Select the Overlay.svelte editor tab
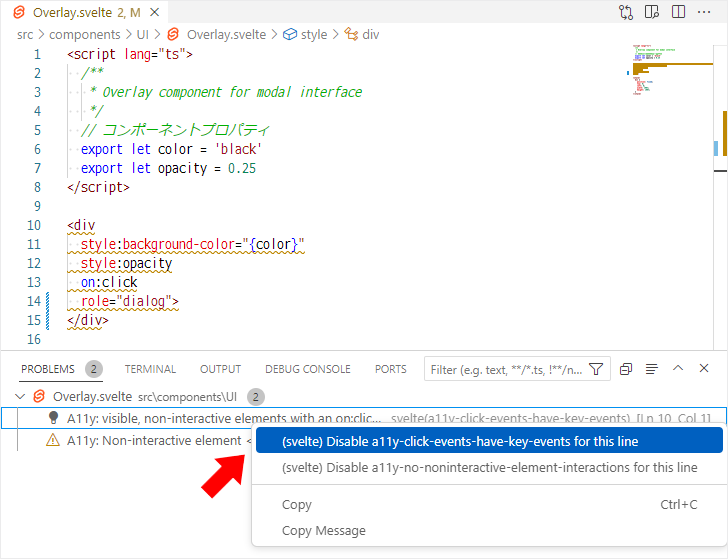Screen dimensions: 728x559 [86, 12]
